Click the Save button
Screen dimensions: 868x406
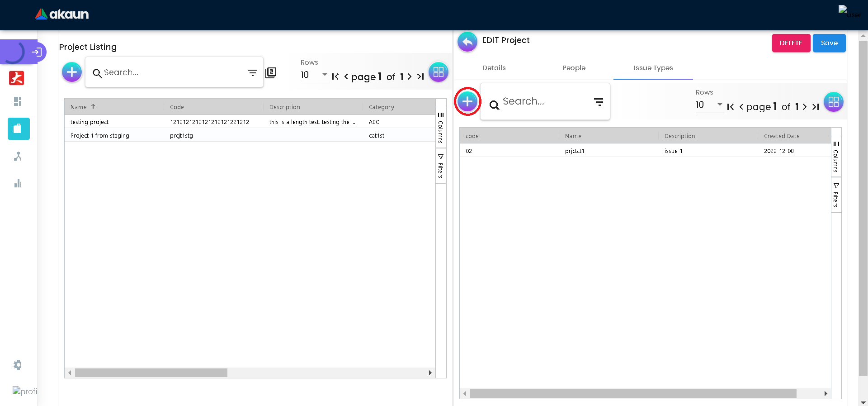(829, 43)
